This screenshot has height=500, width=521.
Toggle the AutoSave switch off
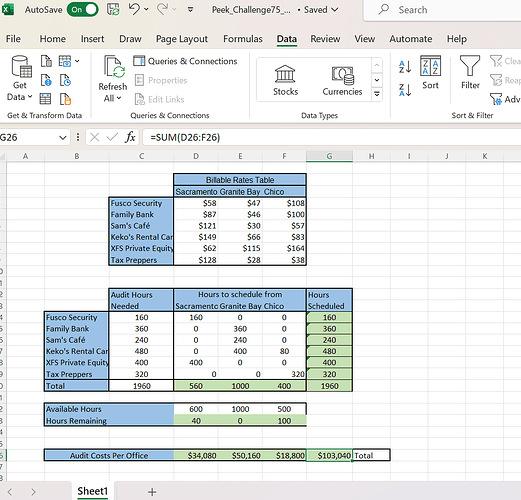83,10
